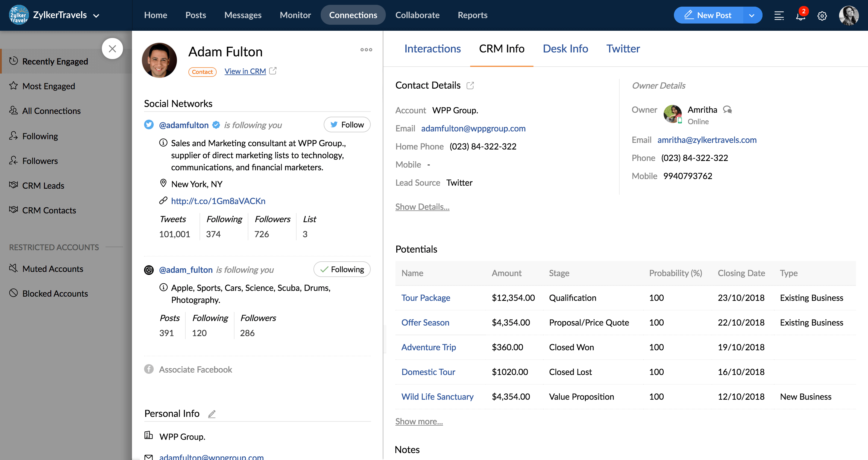
Task: Click the New Post compose icon
Action: tap(688, 15)
